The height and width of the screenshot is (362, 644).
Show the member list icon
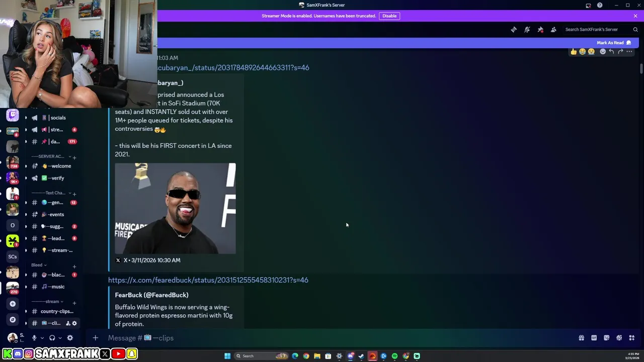point(553,30)
